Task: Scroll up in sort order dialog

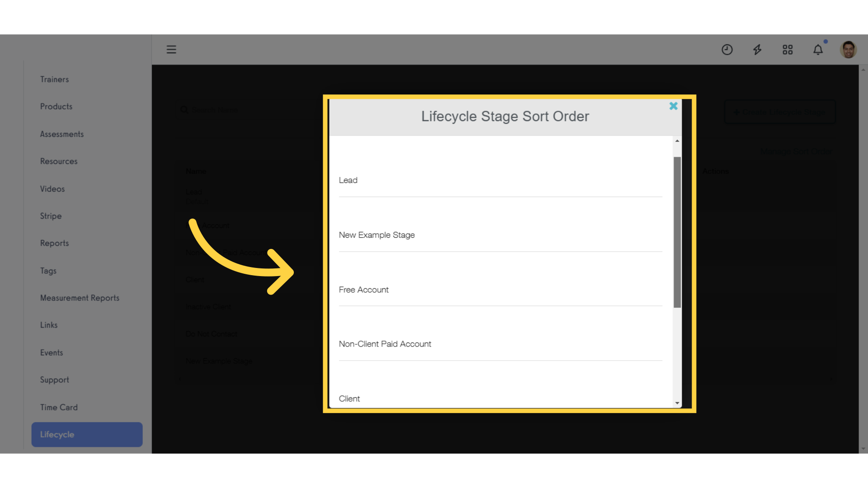Action: [677, 140]
